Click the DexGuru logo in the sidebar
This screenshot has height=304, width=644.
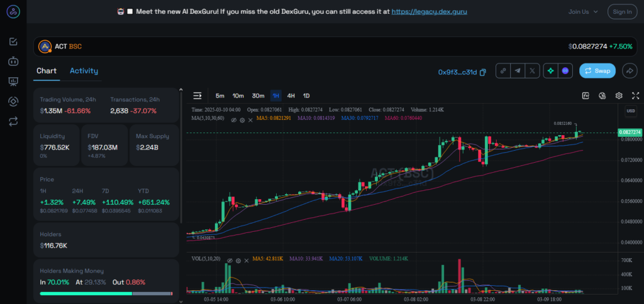click(13, 11)
